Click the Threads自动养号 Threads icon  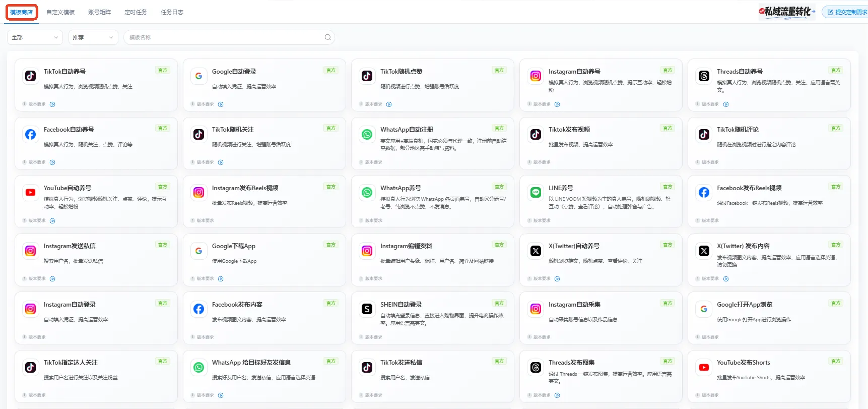click(x=704, y=76)
